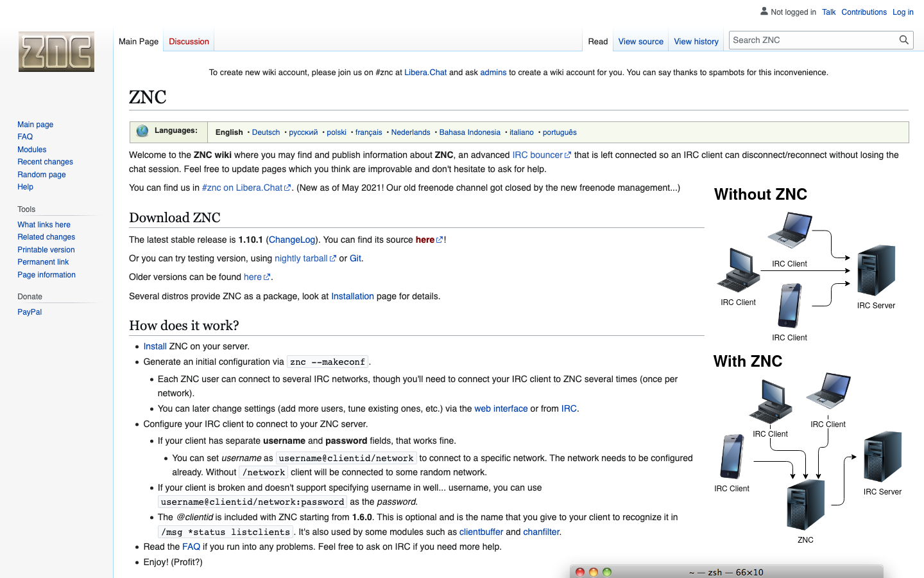Select the Deutsch language link
The height and width of the screenshot is (578, 924).
coord(266,132)
